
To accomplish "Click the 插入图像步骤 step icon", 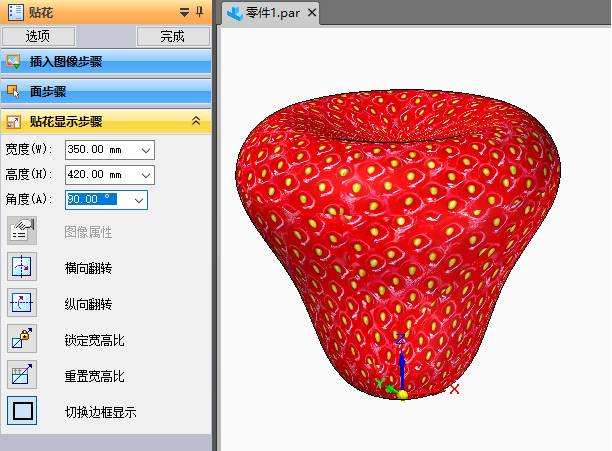I will pos(13,61).
